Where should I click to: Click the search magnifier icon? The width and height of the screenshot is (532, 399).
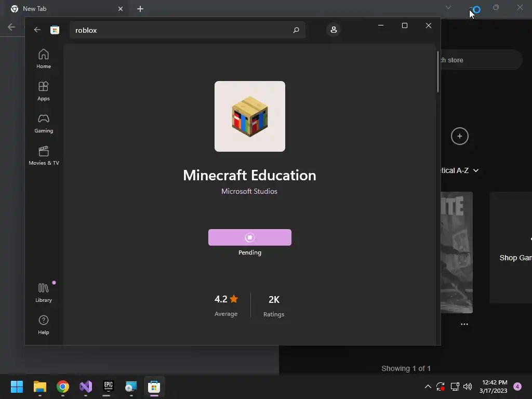click(x=296, y=30)
